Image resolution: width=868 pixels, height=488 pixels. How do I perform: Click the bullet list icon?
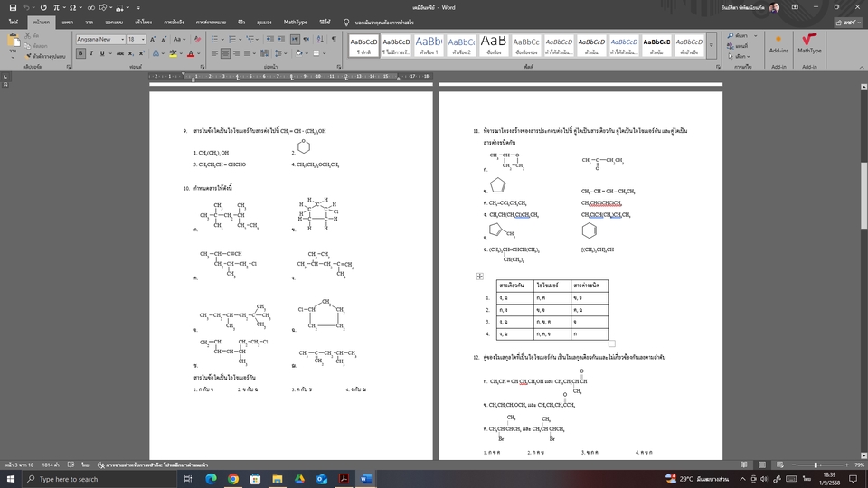[x=216, y=40]
